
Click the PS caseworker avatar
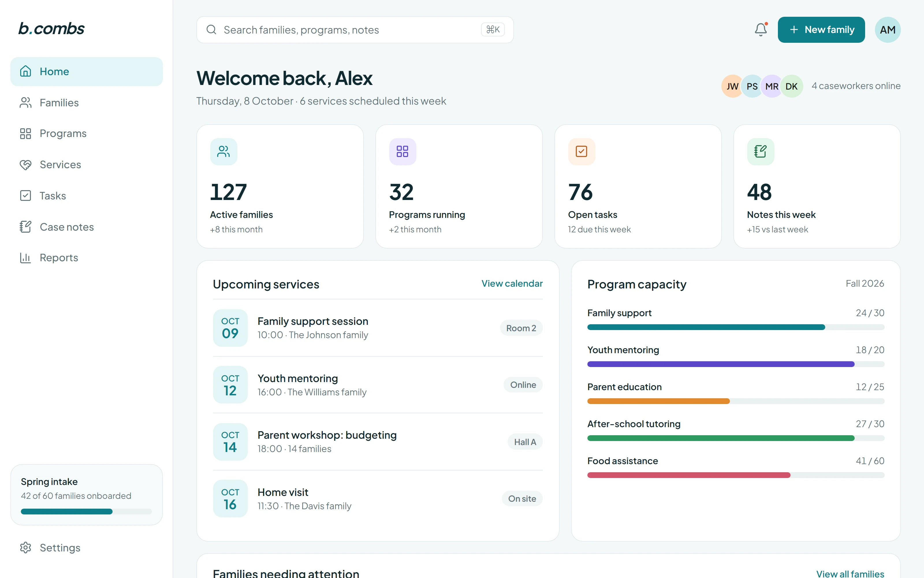[x=752, y=86]
